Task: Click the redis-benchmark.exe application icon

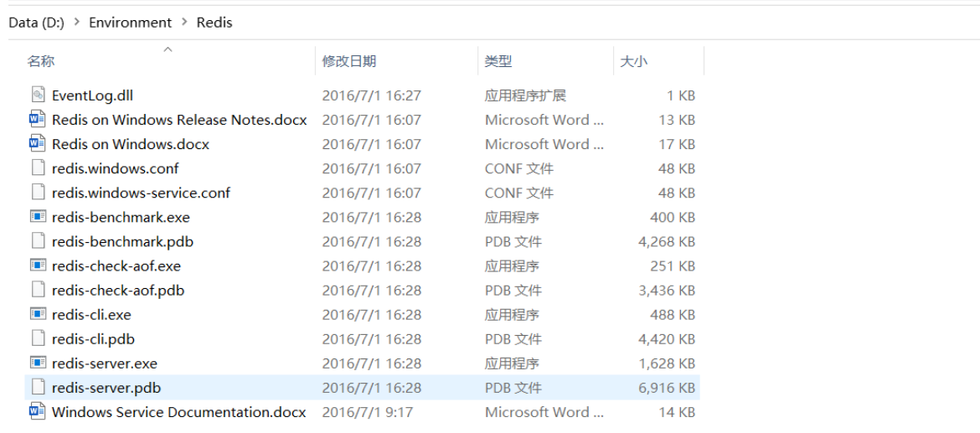Action: (x=39, y=217)
